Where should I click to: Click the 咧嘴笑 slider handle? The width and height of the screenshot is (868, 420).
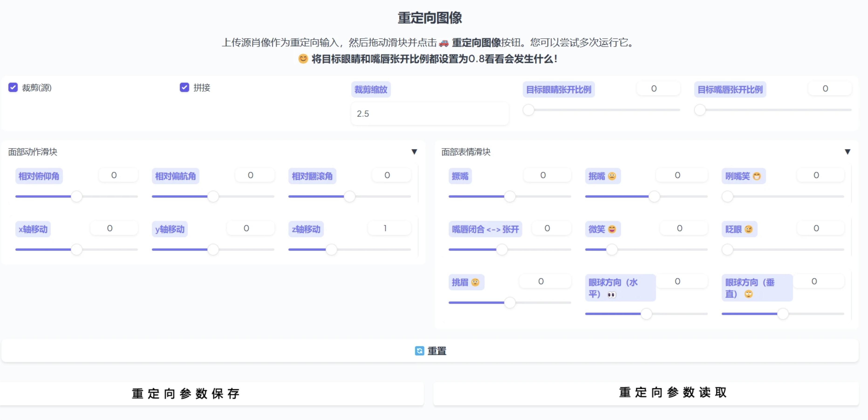point(728,196)
